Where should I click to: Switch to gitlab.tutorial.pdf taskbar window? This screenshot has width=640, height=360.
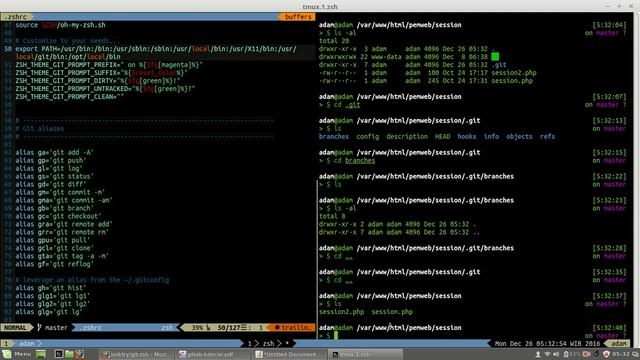pos(212,354)
